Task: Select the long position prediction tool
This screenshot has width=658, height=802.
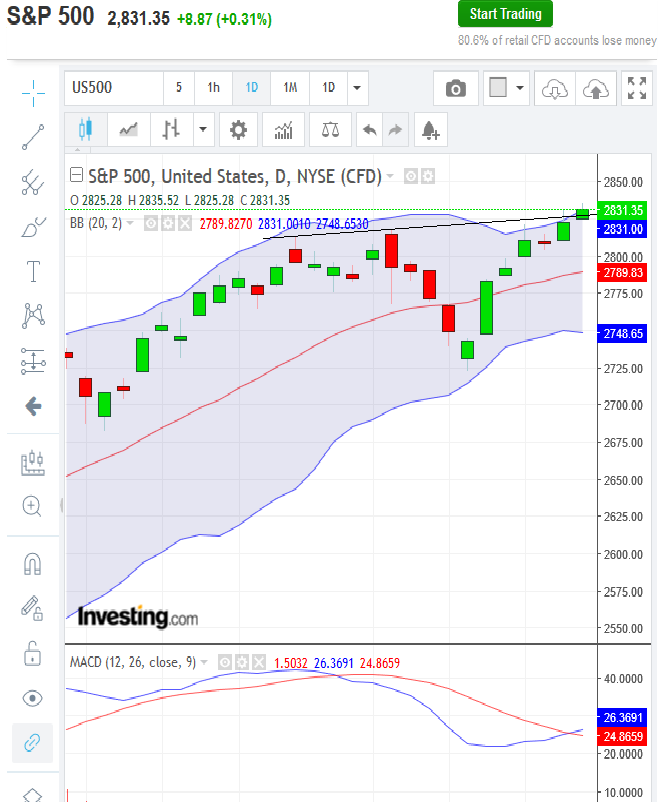Action: click(33, 361)
